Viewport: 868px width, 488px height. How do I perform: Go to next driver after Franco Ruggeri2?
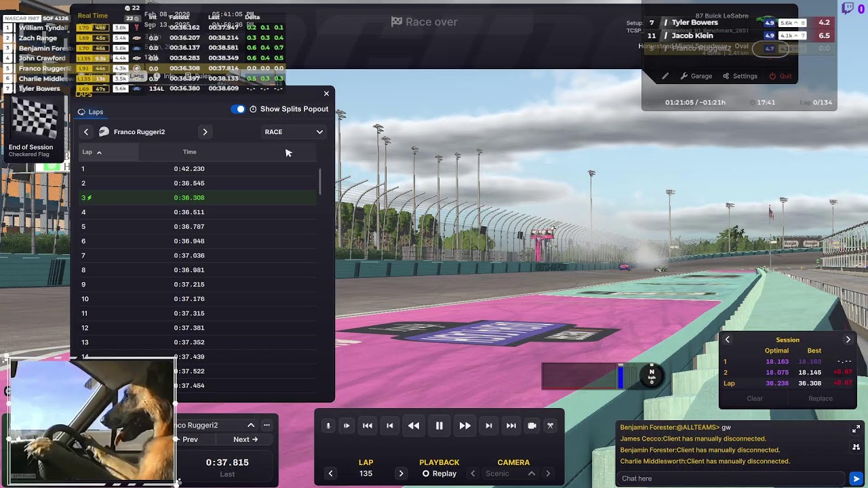[205, 132]
